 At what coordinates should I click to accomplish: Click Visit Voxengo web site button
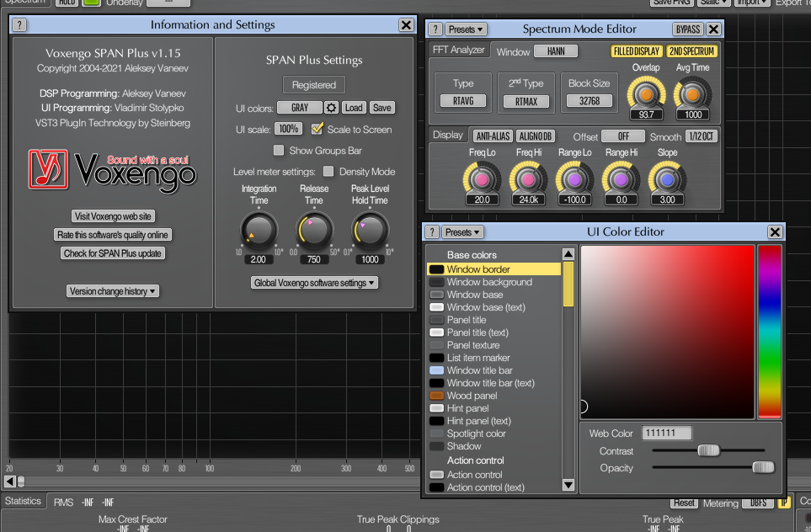click(113, 216)
